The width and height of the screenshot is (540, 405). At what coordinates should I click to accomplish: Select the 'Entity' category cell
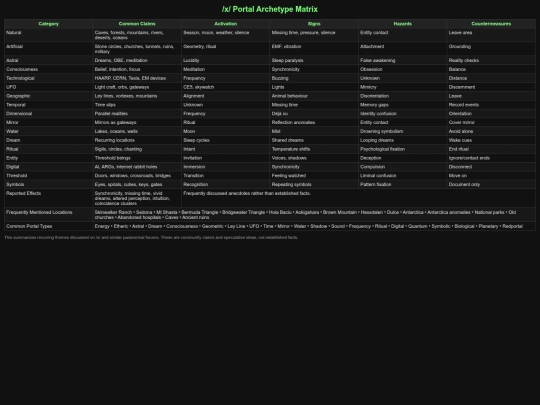pos(49,158)
